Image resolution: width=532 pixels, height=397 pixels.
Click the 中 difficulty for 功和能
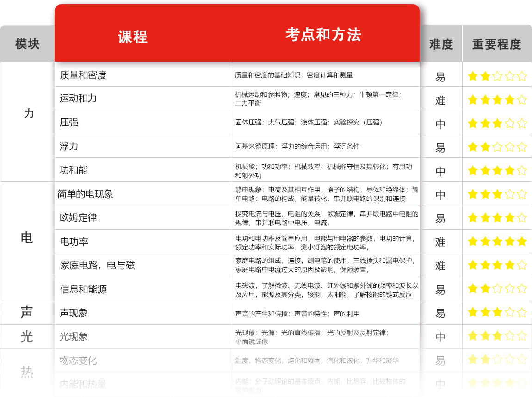(440, 171)
